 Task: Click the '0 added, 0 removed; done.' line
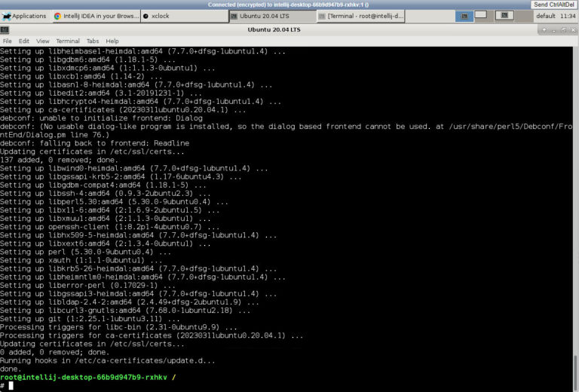(x=54, y=353)
